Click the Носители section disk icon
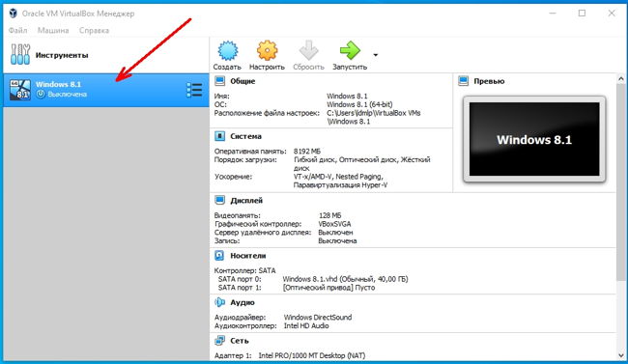The height and width of the screenshot is (364, 628). click(x=219, y=256)
